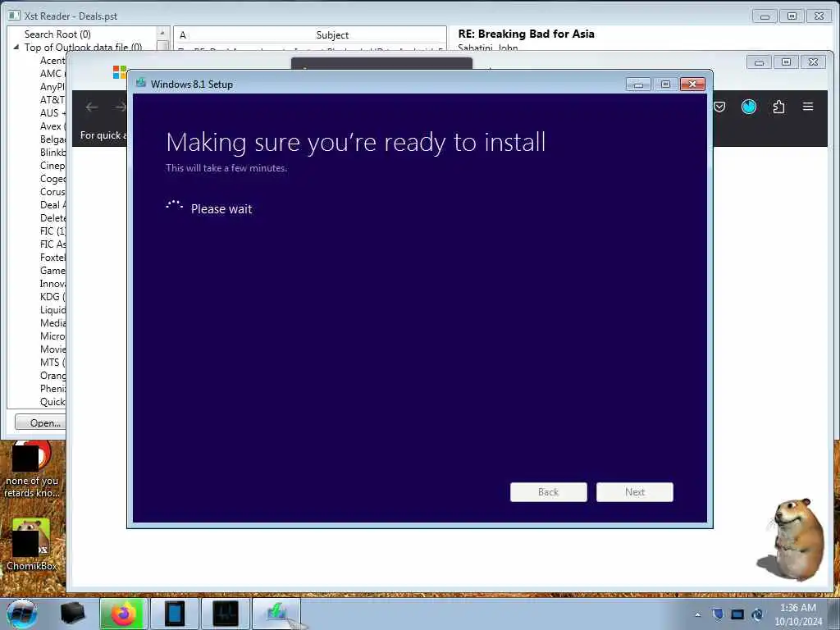Click the Next button in Windows 8.1 Setup
Screen dimensions: 840x630
tap(634, 492)
